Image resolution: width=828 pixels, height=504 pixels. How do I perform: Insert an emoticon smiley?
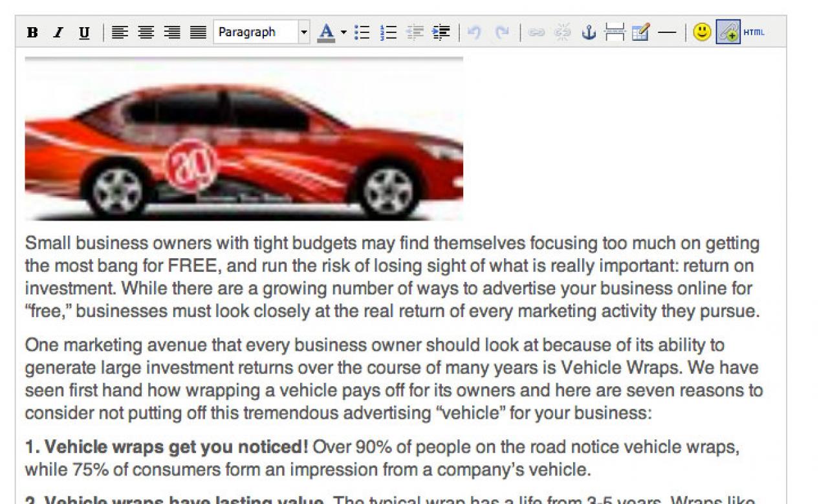(x=702, y=32)
